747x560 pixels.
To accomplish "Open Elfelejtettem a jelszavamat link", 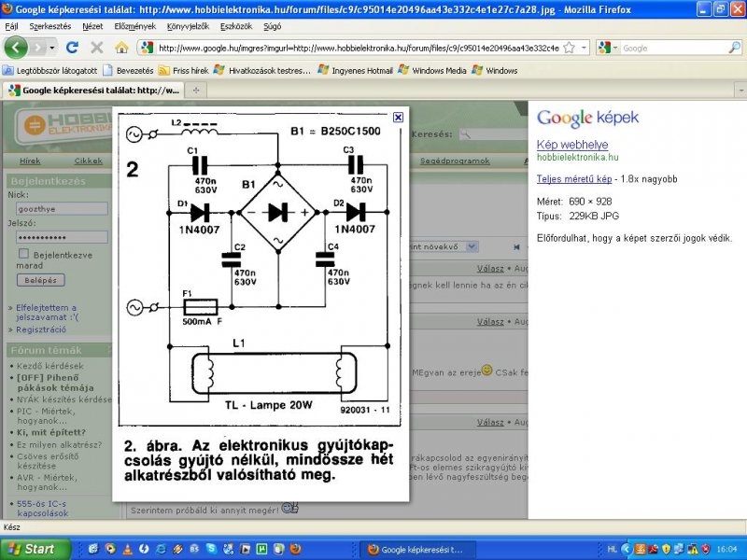I will tap(47, 312).
